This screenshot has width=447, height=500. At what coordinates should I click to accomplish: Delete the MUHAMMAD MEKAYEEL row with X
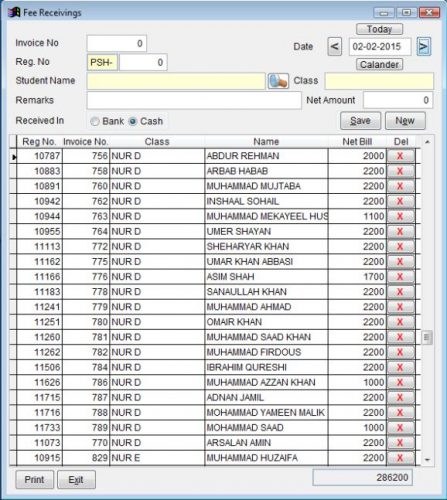coord(400,216)
